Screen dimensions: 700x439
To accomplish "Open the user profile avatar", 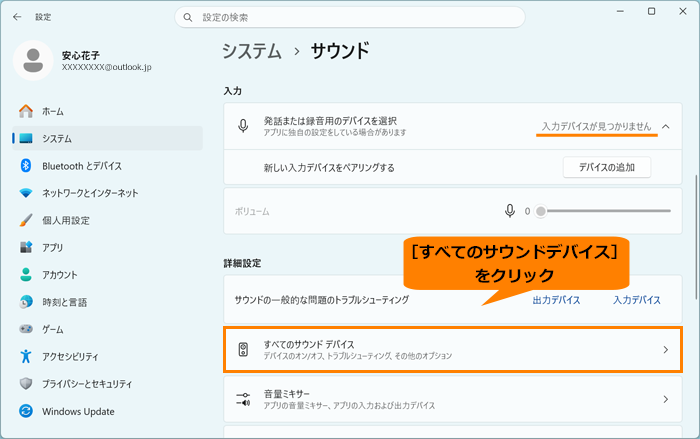I will click(x=33, y=60).
